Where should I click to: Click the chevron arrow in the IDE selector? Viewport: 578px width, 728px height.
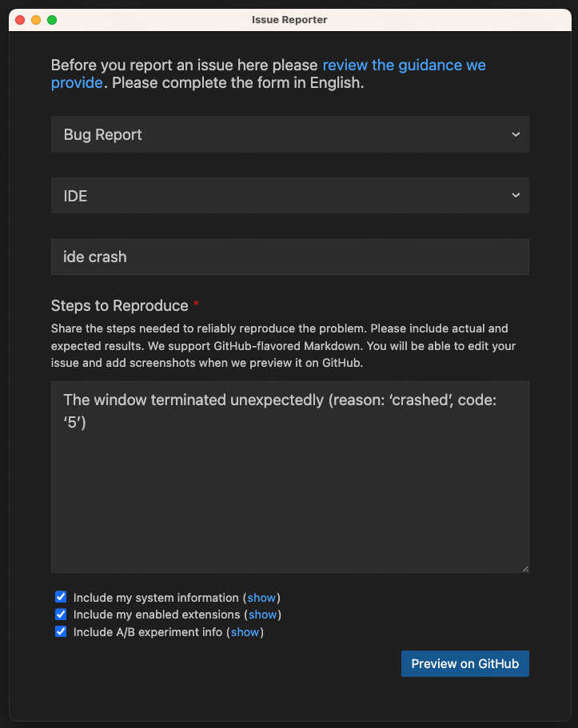pos(516,196)
